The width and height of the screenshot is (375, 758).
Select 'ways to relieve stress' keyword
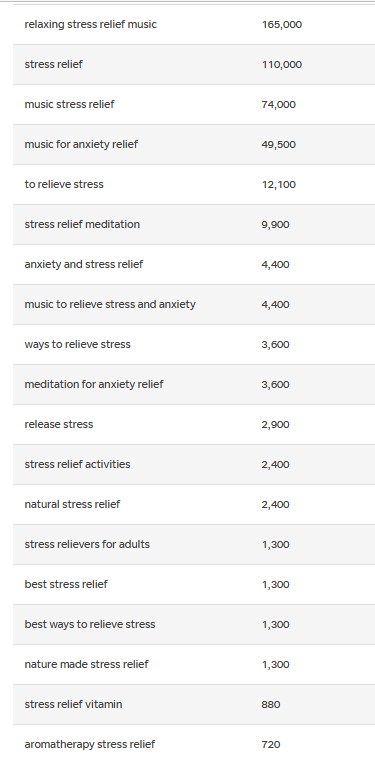point(77,344)
